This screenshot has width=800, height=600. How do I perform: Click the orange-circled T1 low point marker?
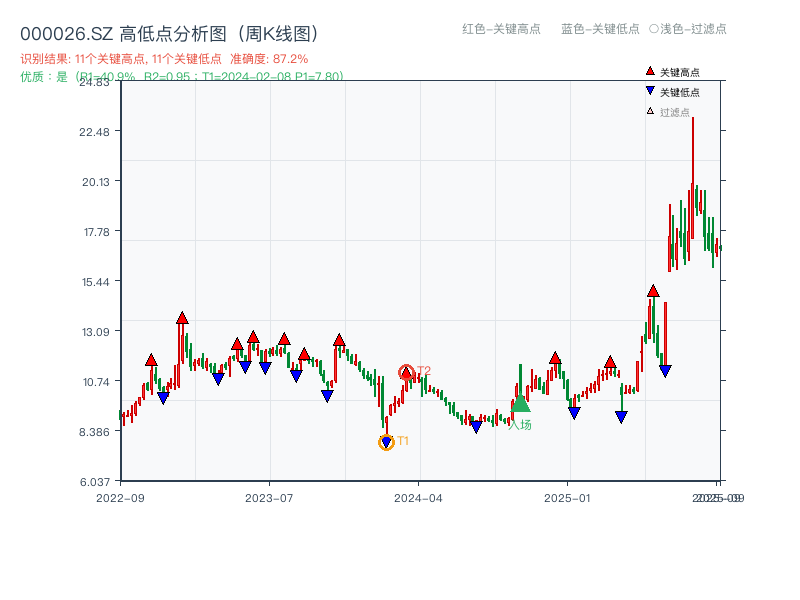(386, 442)
